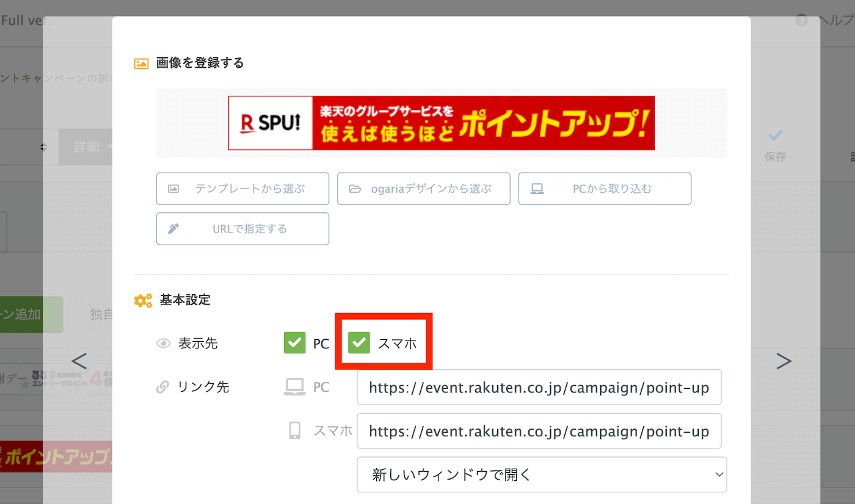Click the SPU ポイントアップ banner image
The height and width of the screenshot is (504, 855).
[x=442, y=123]
